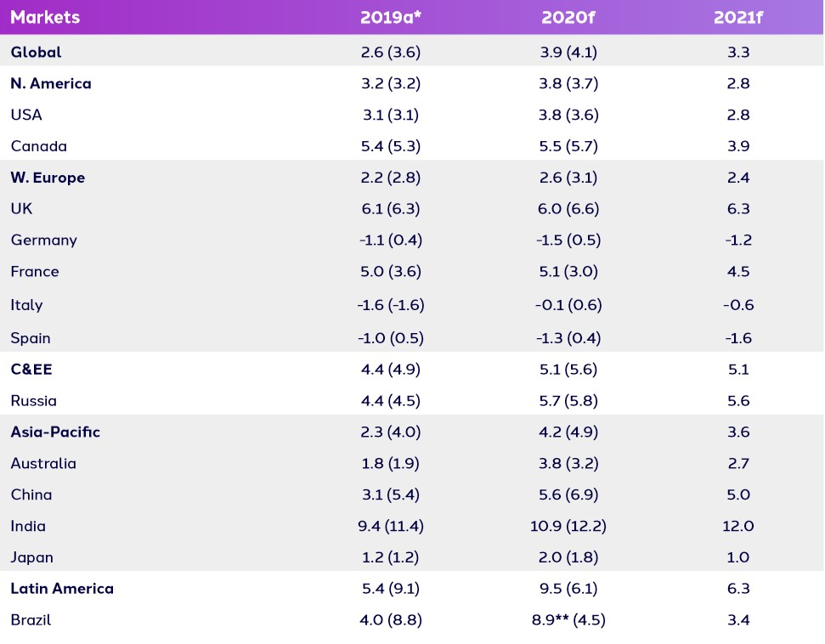825x644 pixels.
Task: Click the Asia-Pacific row label
Action: tap(55, 432)
